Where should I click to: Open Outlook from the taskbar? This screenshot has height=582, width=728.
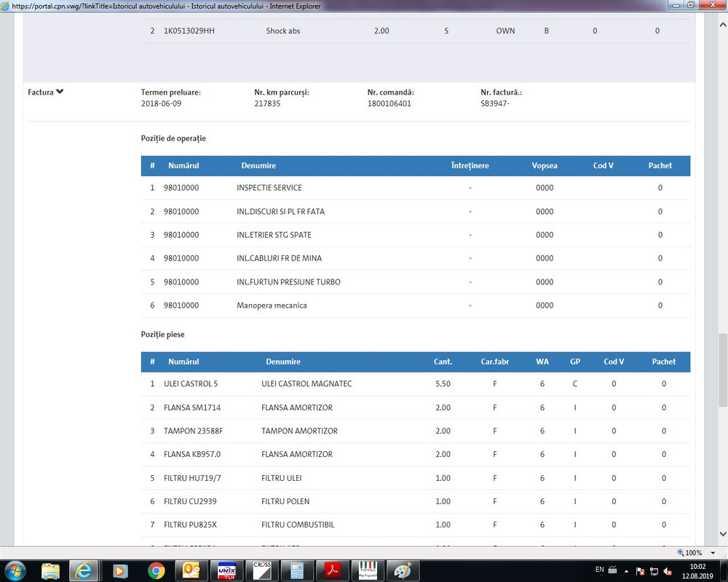pyautogui.click(x=191, y=570)
